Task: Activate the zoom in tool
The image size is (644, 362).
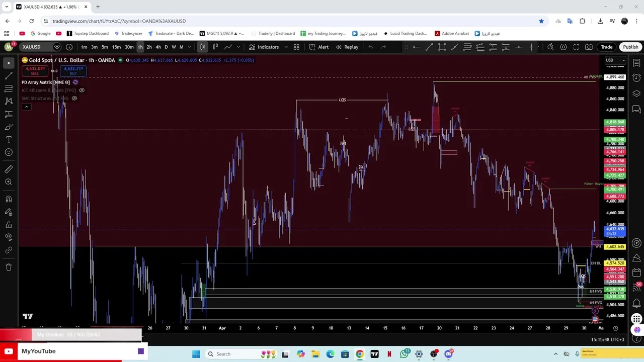Action: pos(9,182)
